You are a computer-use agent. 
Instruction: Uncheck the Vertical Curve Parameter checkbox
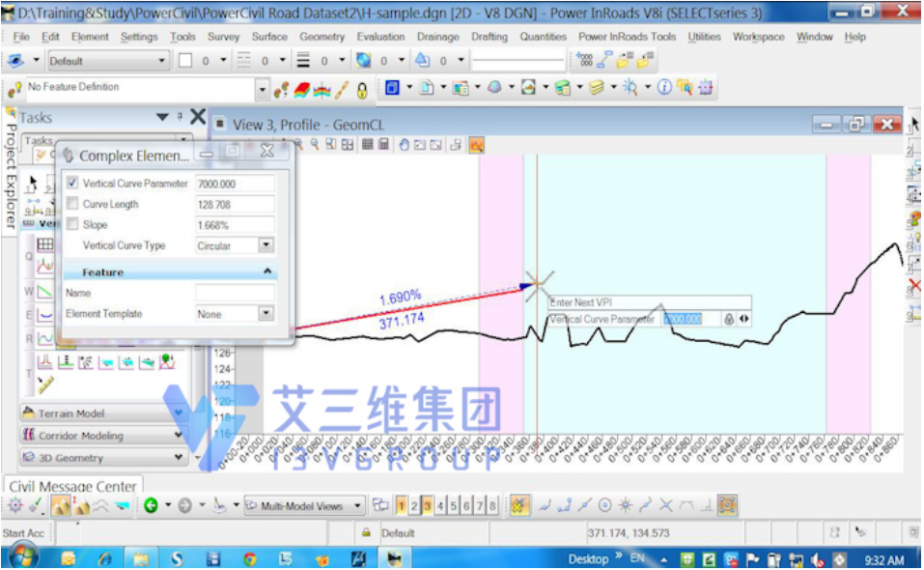click(72, 183)
